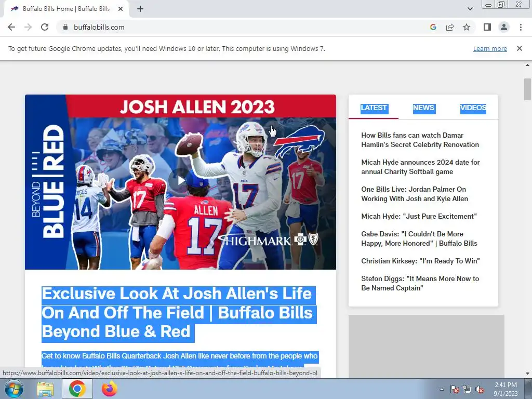Click the forward navigation arrow

28,27
